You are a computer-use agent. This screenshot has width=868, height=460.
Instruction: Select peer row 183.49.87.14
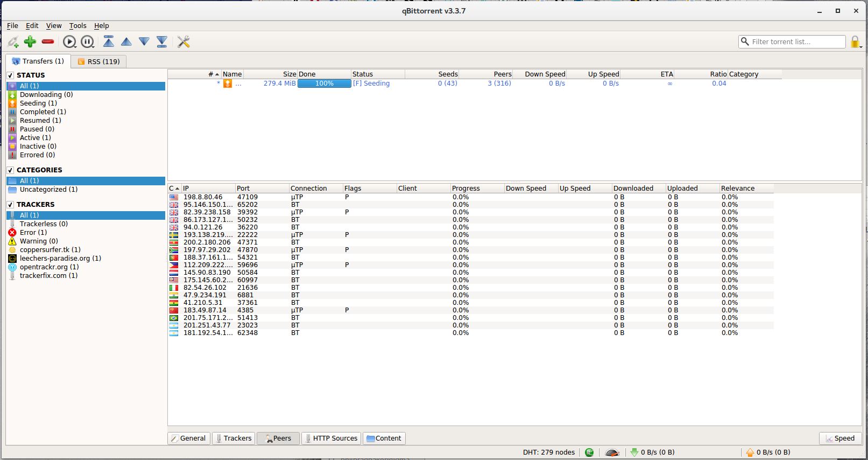tap(471, 310)
